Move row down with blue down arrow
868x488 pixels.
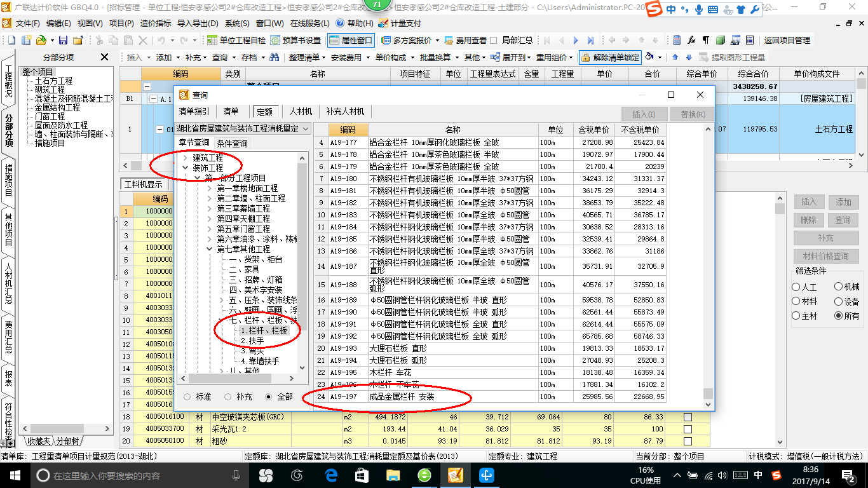tap(688, 57)
